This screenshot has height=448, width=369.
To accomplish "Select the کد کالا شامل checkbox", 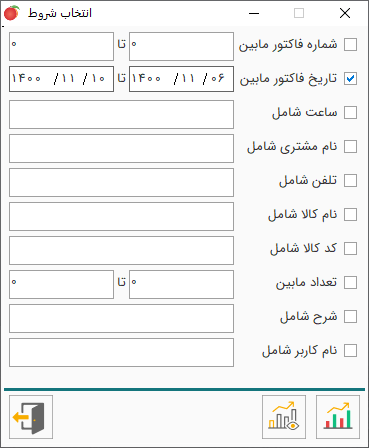I will pos(350,248).
